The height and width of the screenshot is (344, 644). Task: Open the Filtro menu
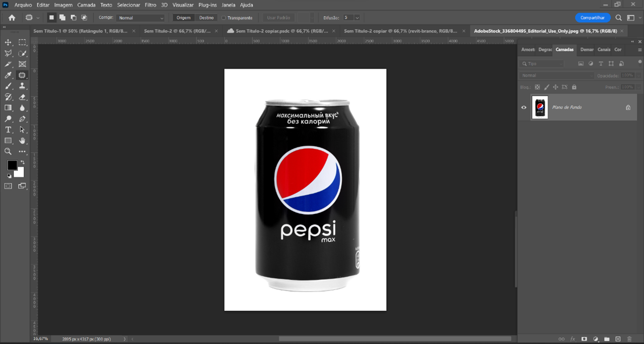(x=150, y=5)
